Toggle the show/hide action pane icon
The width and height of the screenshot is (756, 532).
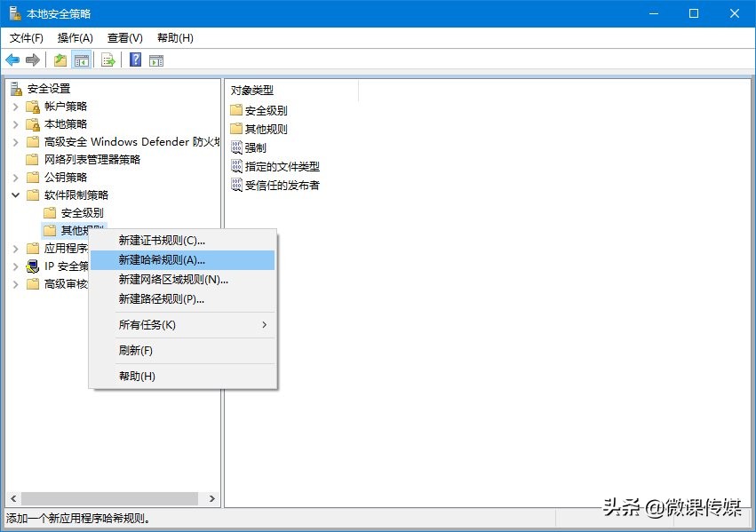[x=156, y=60]
